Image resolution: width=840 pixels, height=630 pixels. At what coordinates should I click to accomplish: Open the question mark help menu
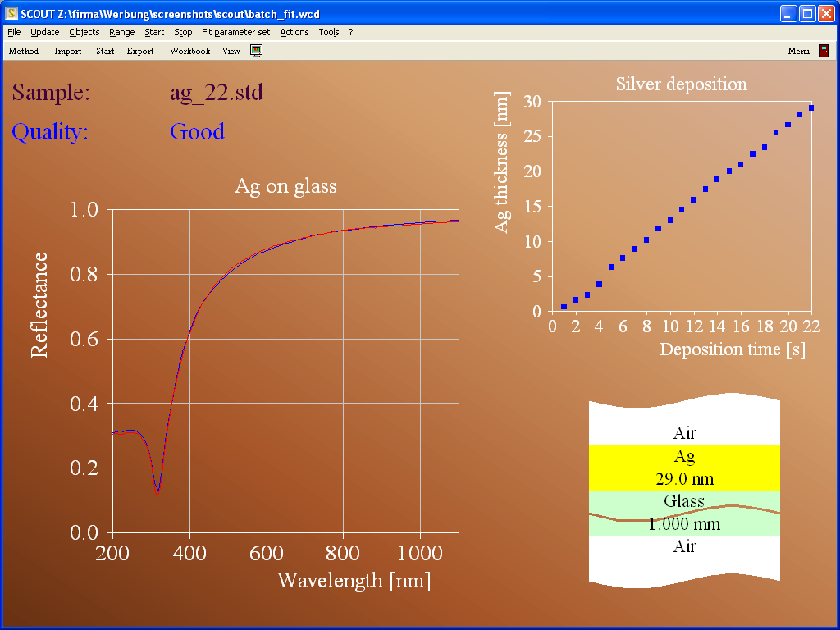click(x=351, y=32)
